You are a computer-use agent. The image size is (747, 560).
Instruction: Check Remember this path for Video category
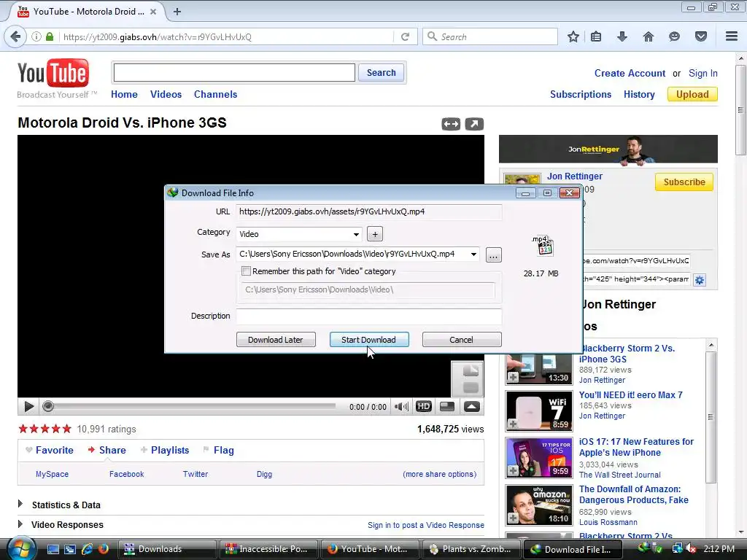pyautogui.click(x=247, y=271)
